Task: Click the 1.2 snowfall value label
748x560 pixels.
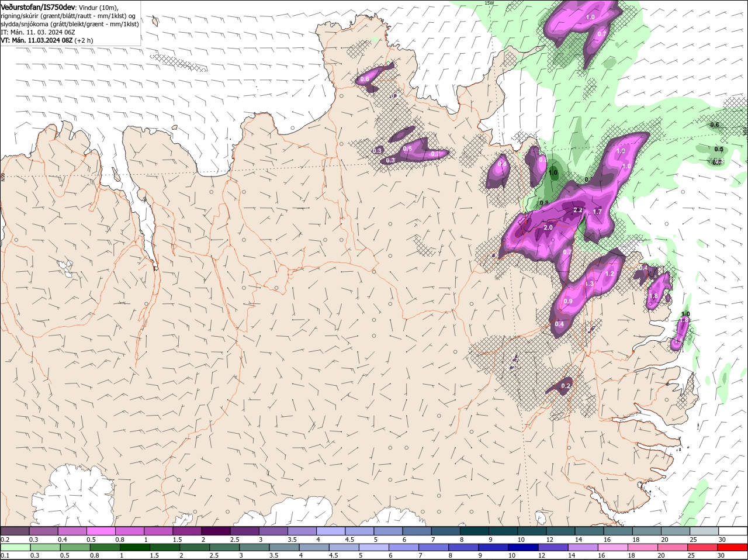Action: [610, 274]
